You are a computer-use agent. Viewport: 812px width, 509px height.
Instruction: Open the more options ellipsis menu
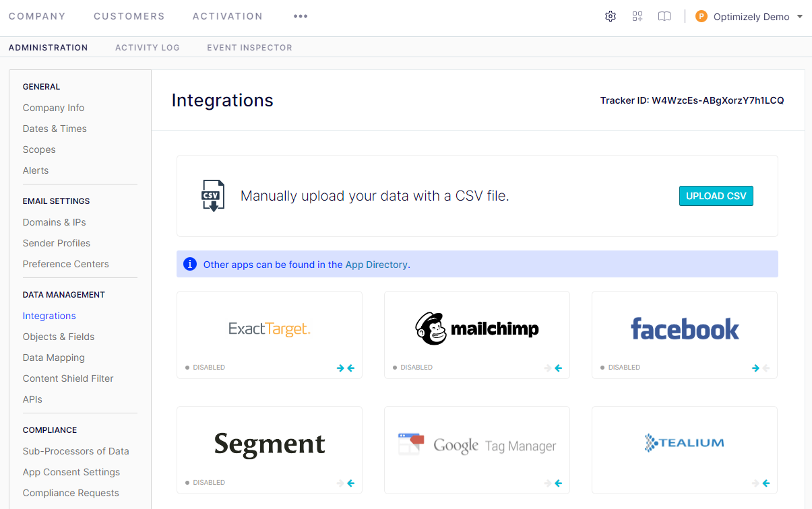point(301,16)
